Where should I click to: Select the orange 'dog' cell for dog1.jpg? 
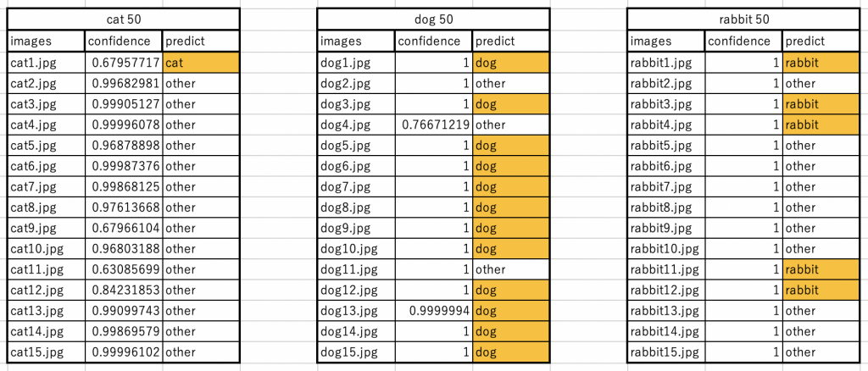510,62
